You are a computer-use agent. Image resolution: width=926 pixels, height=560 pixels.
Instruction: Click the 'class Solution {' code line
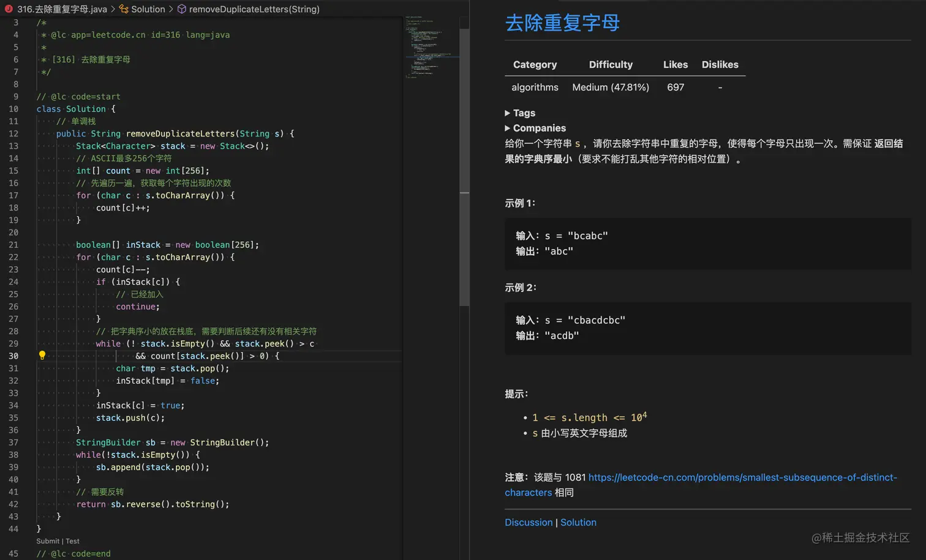pyautogui.click(x=76, y=109)
